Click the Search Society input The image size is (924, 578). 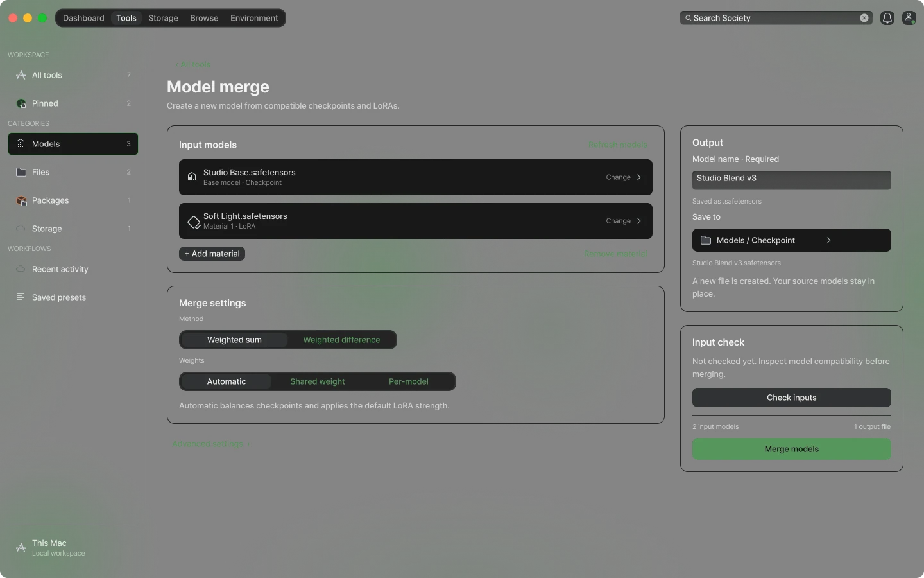coord(775,18)
